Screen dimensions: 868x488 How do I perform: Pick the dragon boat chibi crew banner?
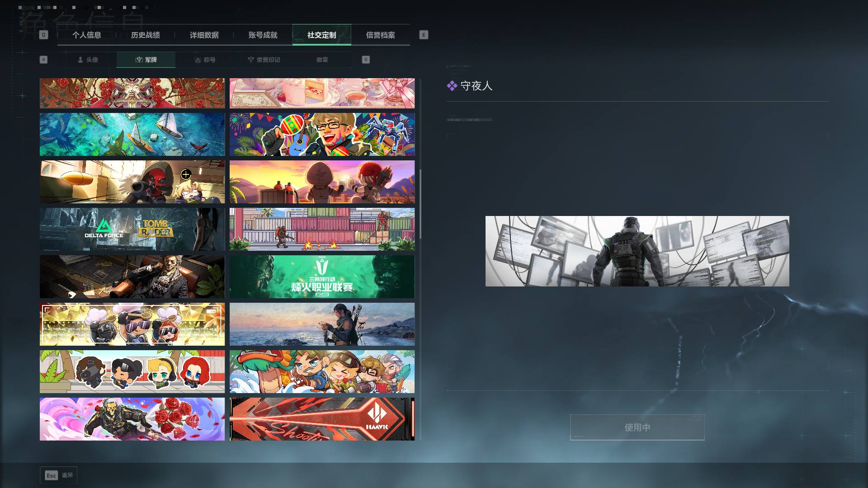coord(322,371)
